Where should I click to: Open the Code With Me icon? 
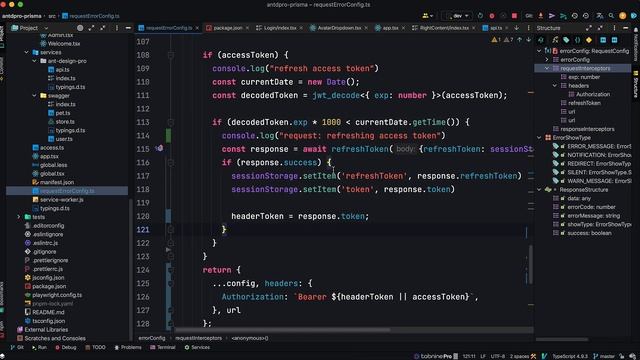(427, 16)
